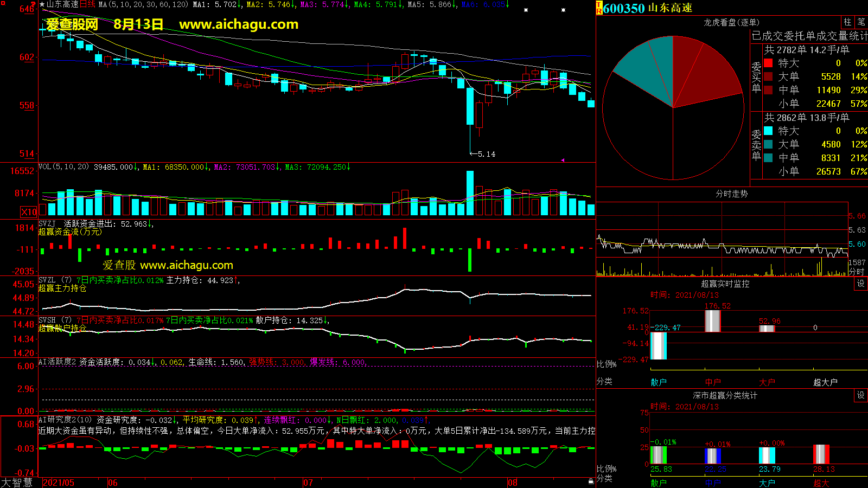Click the 5.14 low price label
868x488 pixels.
click(486, 154)
